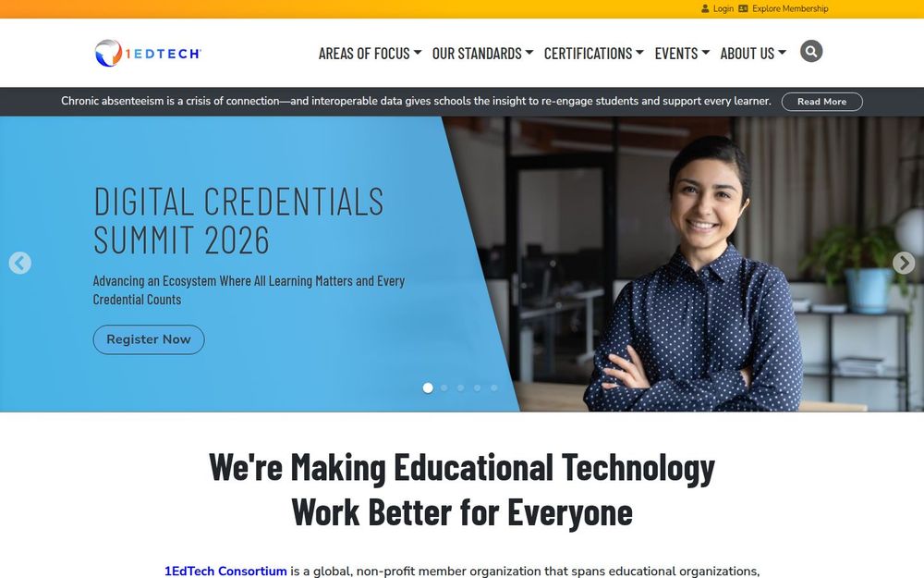Select the first carousel indicator dot
This screenshot has width=924, height=578.
point(428,387)
